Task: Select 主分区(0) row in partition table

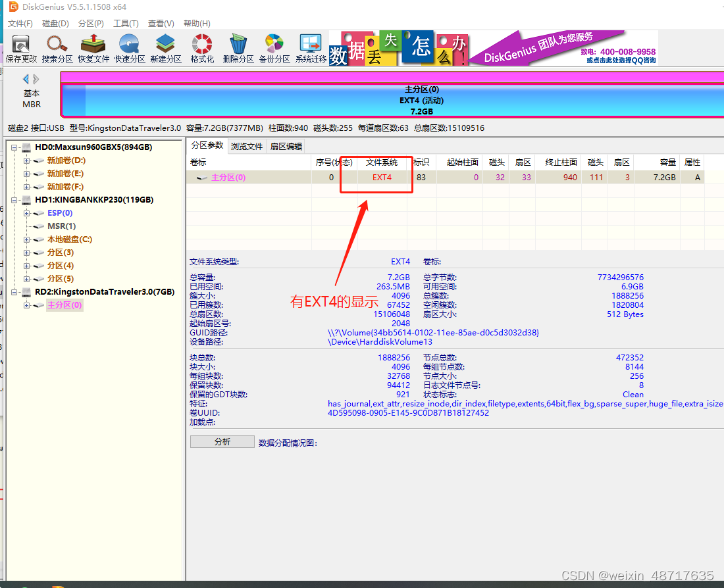Action: click(446, 177)
